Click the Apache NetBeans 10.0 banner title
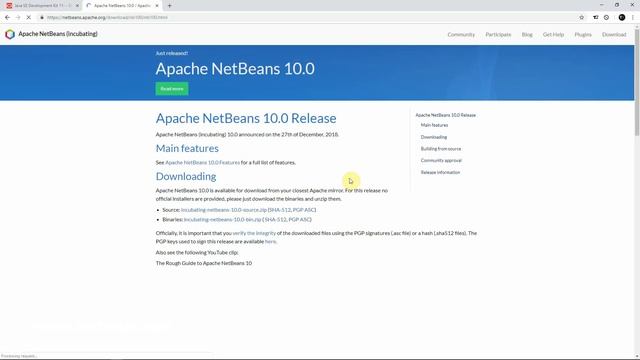This screenshot has width=640, height=360. [x=235, y=69]
